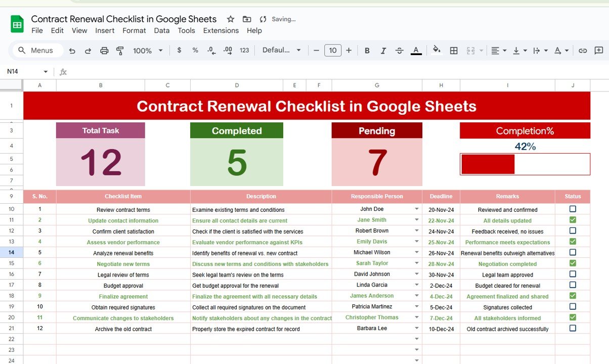The image size is (609, 364).
Task: Click the undo arrow icon
Action: point(72,51)
